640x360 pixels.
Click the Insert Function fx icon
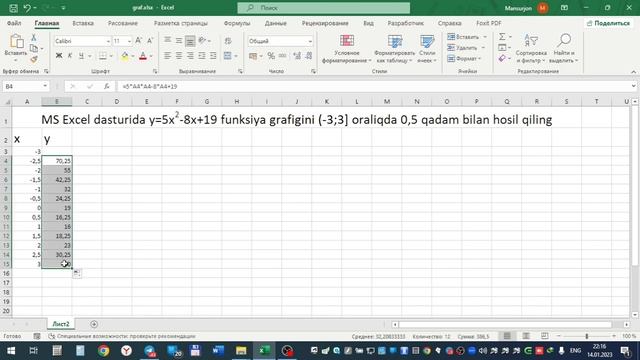107,87
